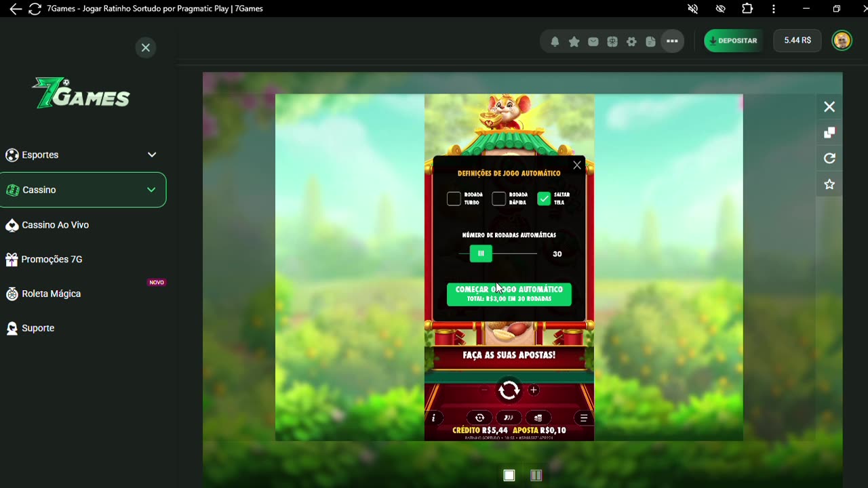The width and height of the screenshot is (868, 488).
Task: Open Suporte in the sidebar
Action: click(38, 328)
